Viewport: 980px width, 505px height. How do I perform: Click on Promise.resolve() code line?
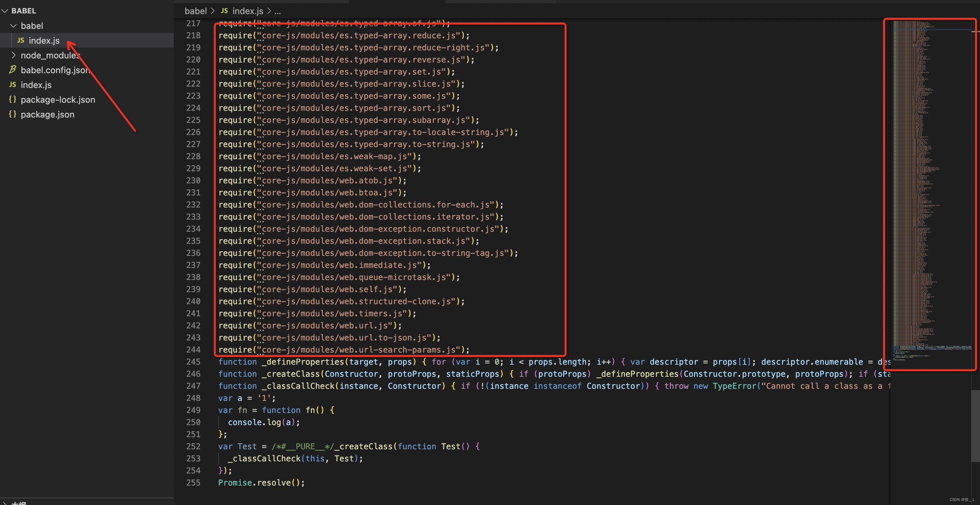click(261, 483)
